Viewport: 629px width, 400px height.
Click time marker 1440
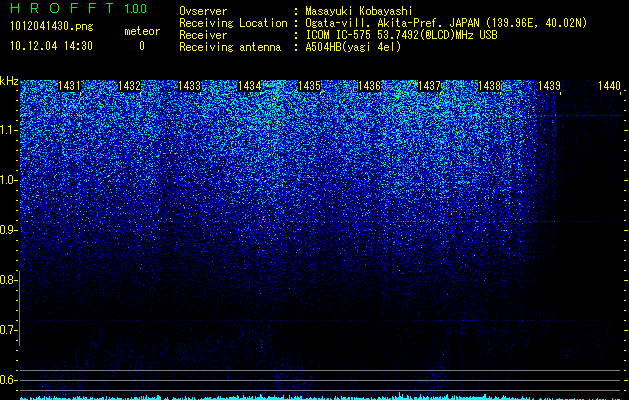(609, 86)
